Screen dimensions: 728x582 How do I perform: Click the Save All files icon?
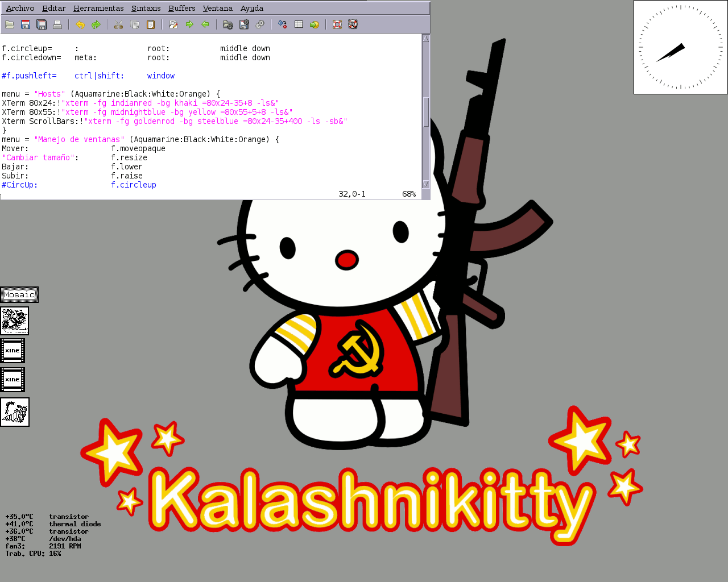click(x=42, y=24)
